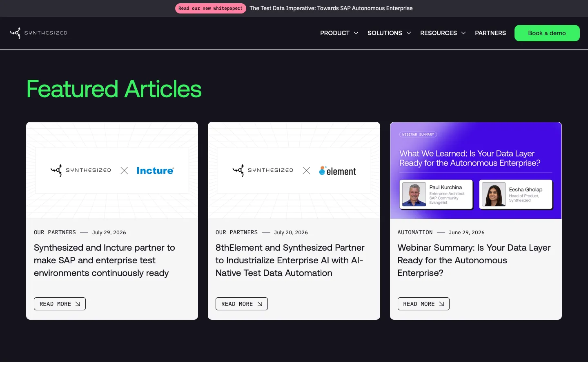Open the SOLUTIONS menu

(x=385, y=33)
